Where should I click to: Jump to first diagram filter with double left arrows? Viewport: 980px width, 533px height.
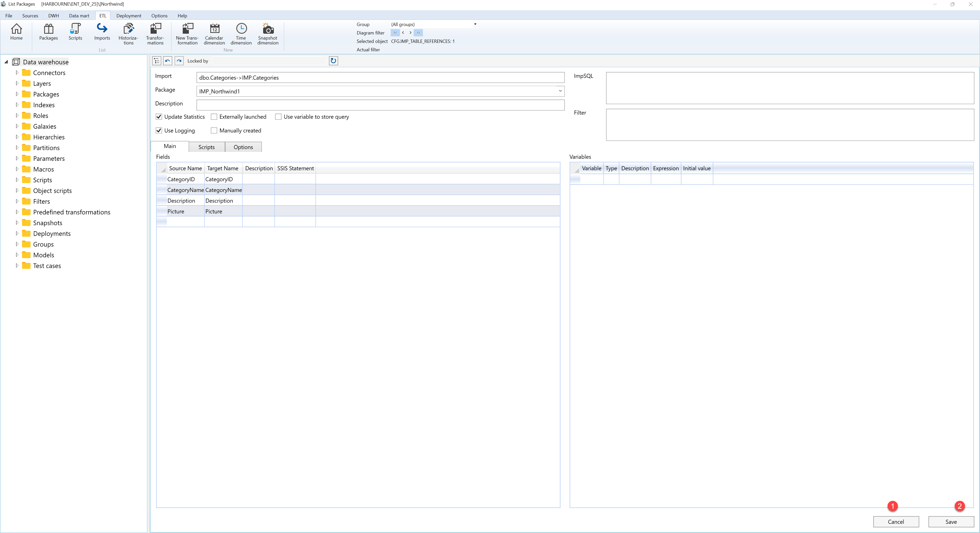pyautogui.click(x=395, y=33)
